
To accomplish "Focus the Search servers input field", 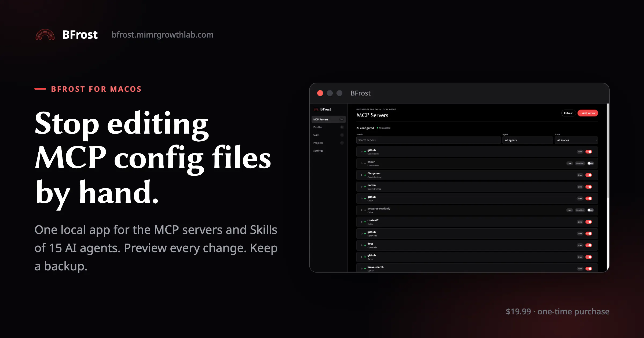I will [429, 140].
